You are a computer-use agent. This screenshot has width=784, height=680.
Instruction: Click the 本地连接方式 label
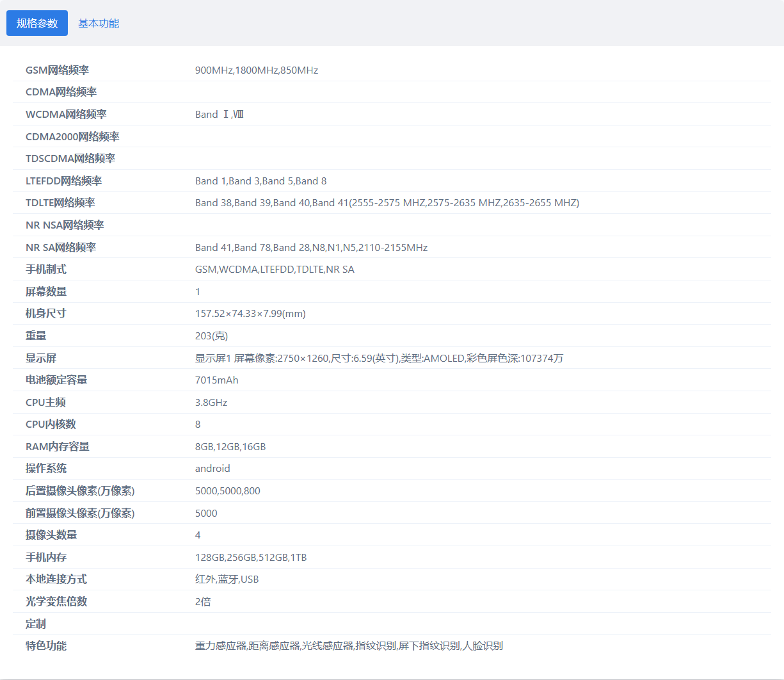click(56, 579)
